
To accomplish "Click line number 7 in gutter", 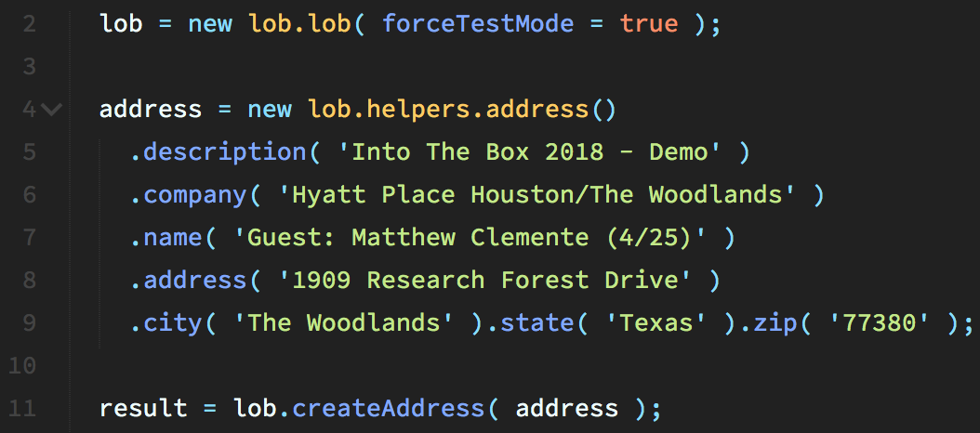I will [x=29, y=238].
